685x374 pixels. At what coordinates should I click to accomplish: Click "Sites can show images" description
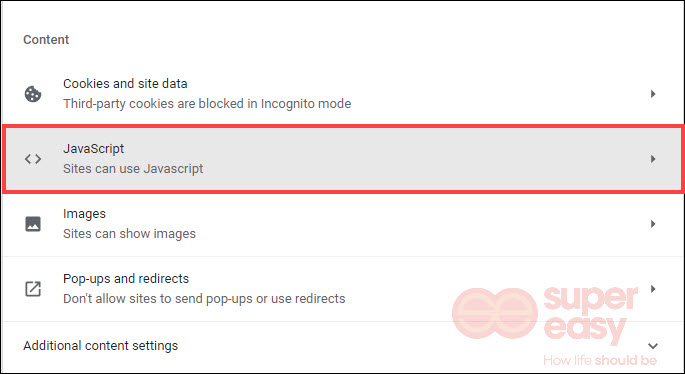click(x=129, y=234)
